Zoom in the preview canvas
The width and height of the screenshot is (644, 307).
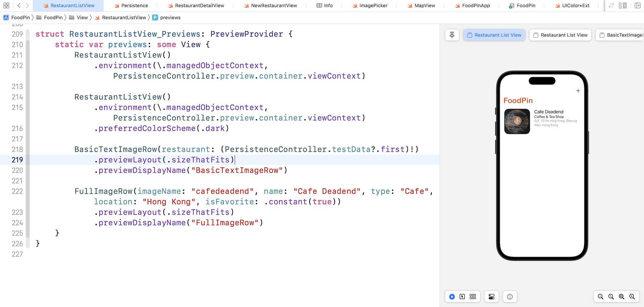click(x=632, y=297)
